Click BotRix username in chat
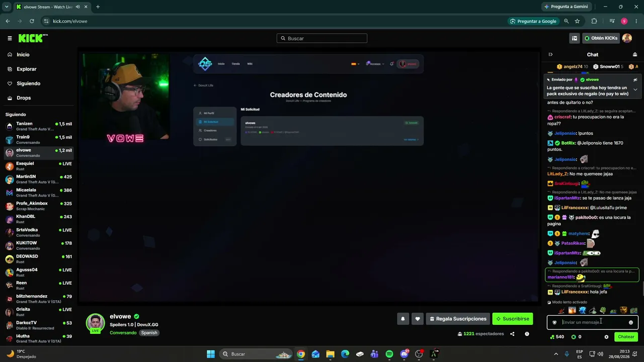This screenshot has width=644, height=362. click(x=568, y=143)
